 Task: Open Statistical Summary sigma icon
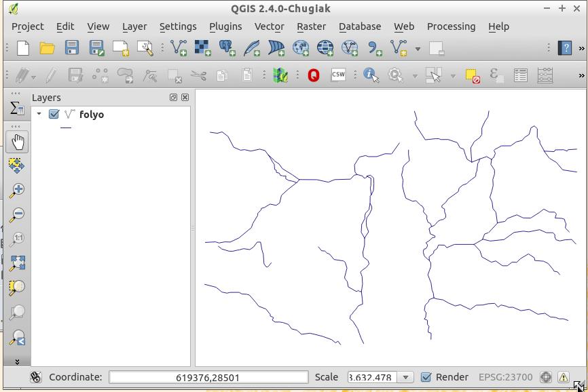pos(17,109)
